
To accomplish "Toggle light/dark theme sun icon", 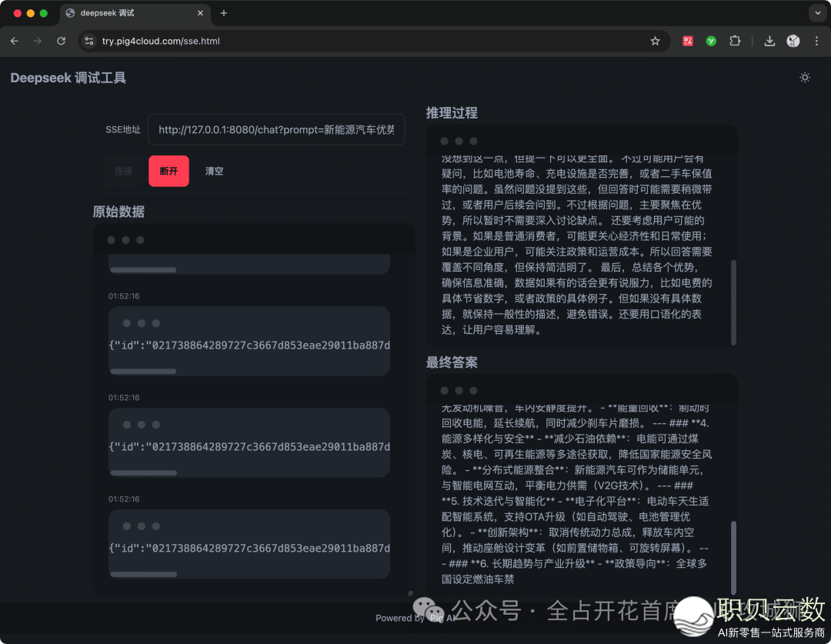I will 805,78.
